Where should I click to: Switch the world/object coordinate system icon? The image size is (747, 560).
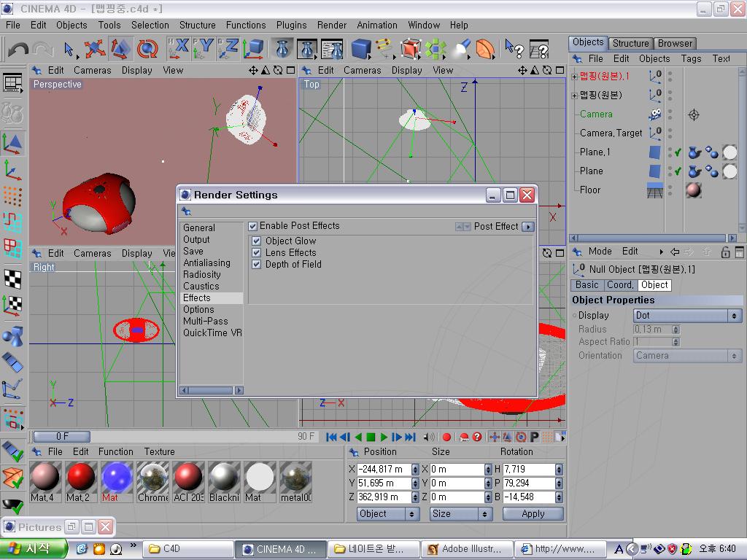pos(253,49)
